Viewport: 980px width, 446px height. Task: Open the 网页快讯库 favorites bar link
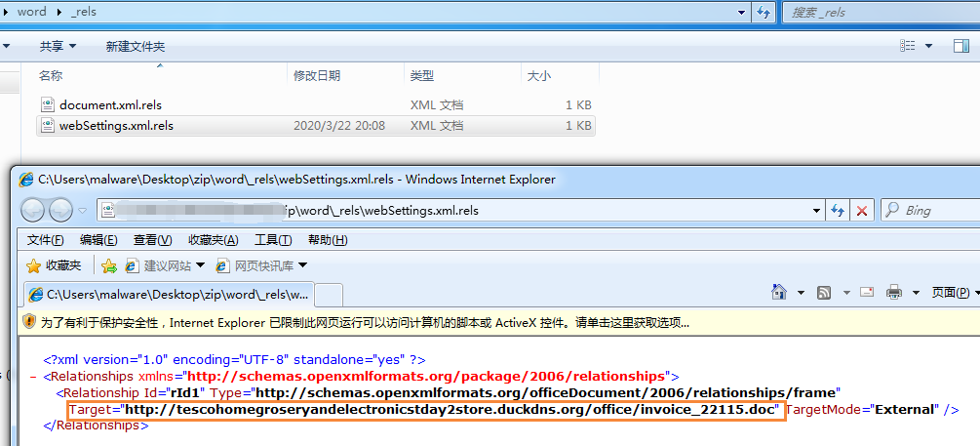coord(261,265)
